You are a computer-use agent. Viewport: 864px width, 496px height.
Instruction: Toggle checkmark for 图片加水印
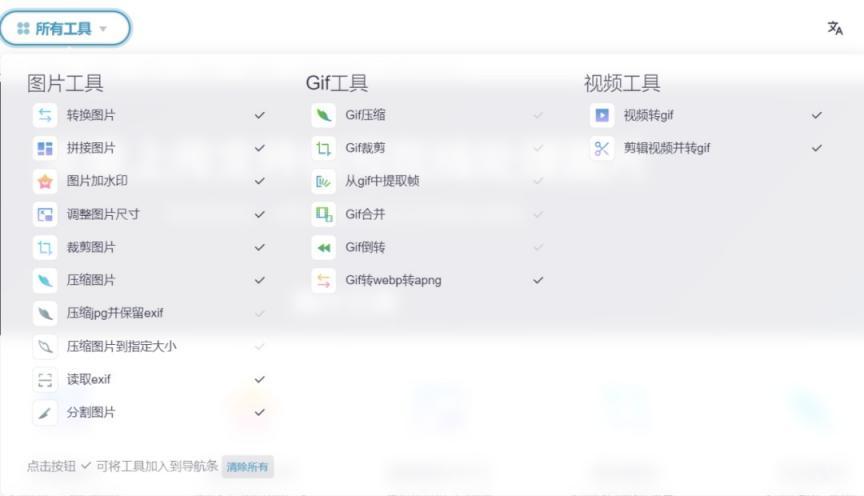[260, 181]
